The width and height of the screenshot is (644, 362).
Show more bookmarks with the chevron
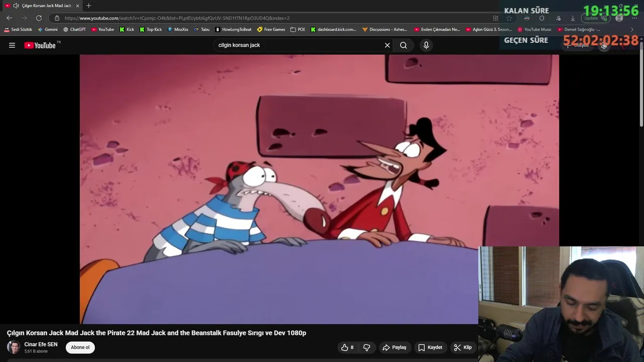(632, 30)
